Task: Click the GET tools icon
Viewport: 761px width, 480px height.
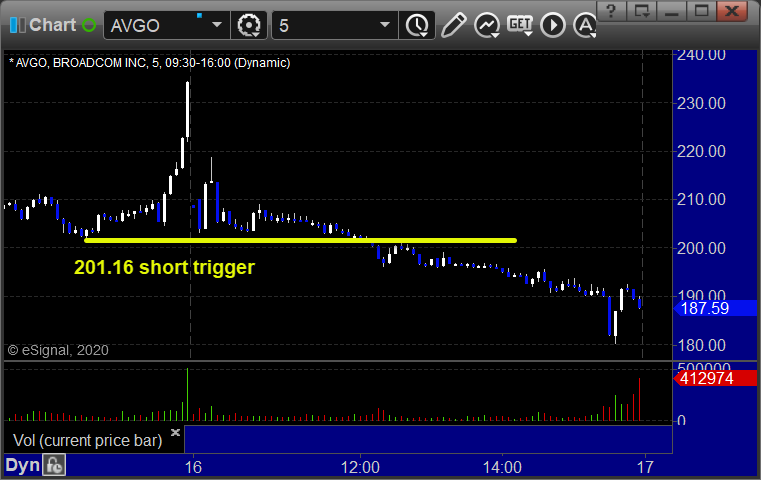Action: (x=520, y=25)
